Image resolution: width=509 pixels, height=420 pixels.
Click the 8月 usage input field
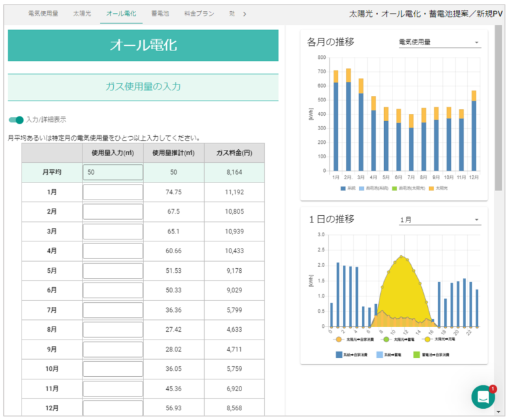coord(113,330)
